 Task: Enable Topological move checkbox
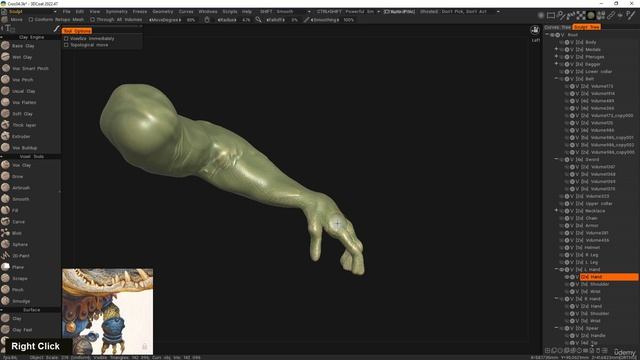(x=66, y=45)
